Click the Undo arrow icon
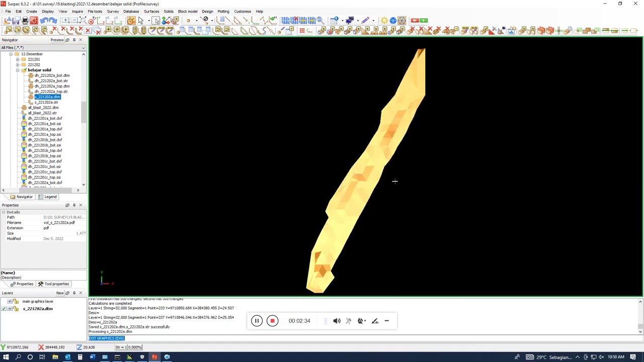This screenshot has height=362, width=644. (x=44, y=20)
